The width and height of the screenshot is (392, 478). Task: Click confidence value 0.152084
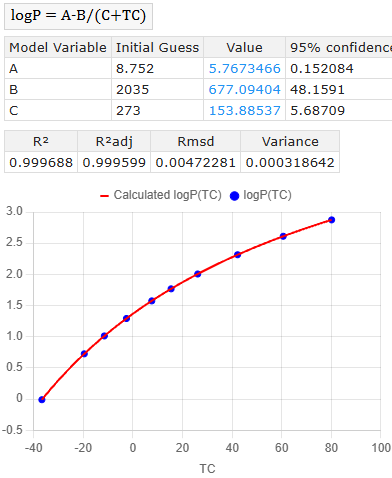point(322,69)
